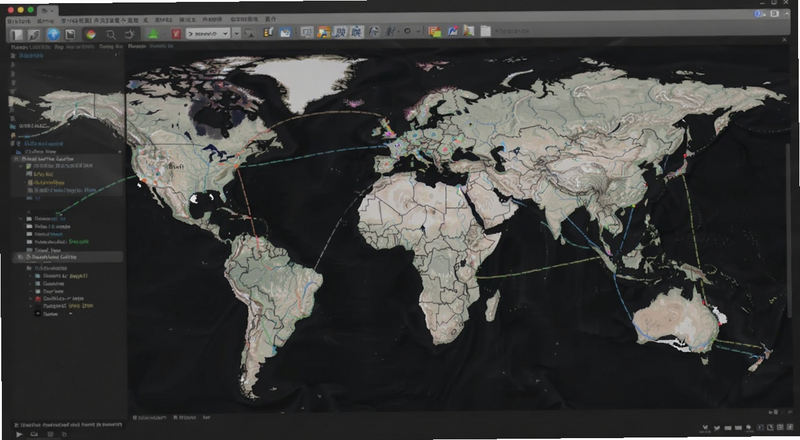
Task: Toggle the gray sidebar panel toolbar icon
Action: [x=17, y=34]
